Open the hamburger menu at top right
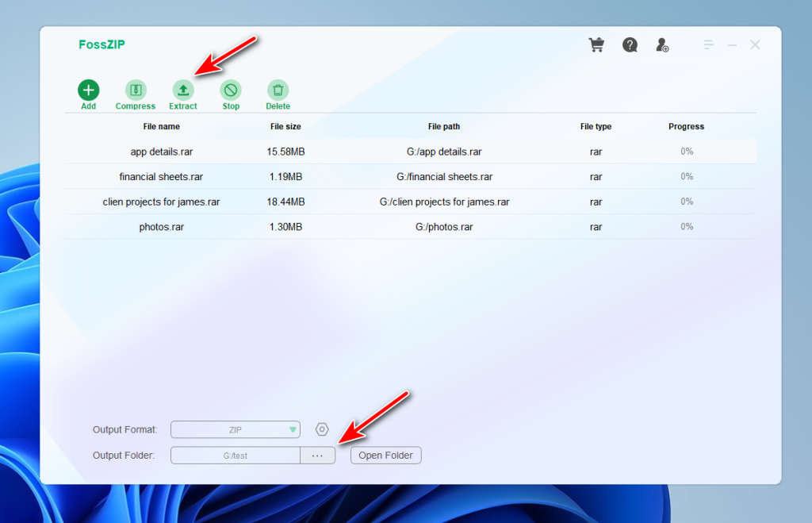Viewport: 812px width, 523px height. pyautogui.click(x=708, y=44)
